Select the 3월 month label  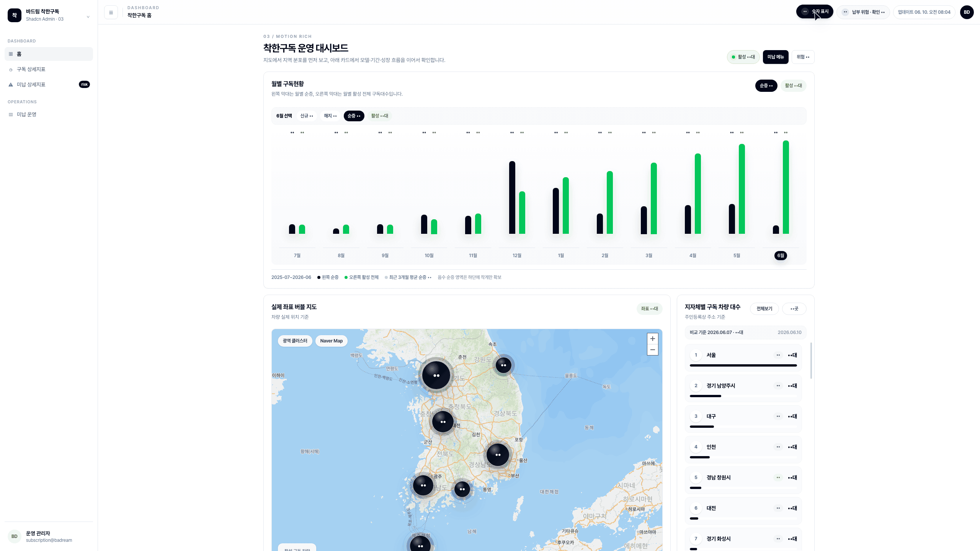pyautogui.click(x=649, y=256)
